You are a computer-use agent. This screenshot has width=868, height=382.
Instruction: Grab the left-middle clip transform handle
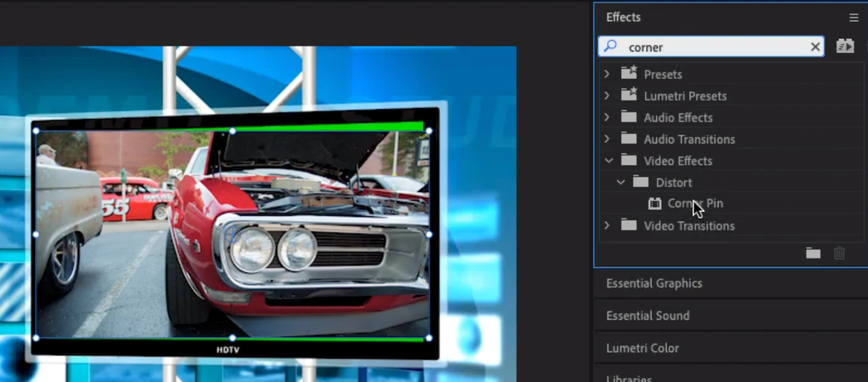coord(36,235)
